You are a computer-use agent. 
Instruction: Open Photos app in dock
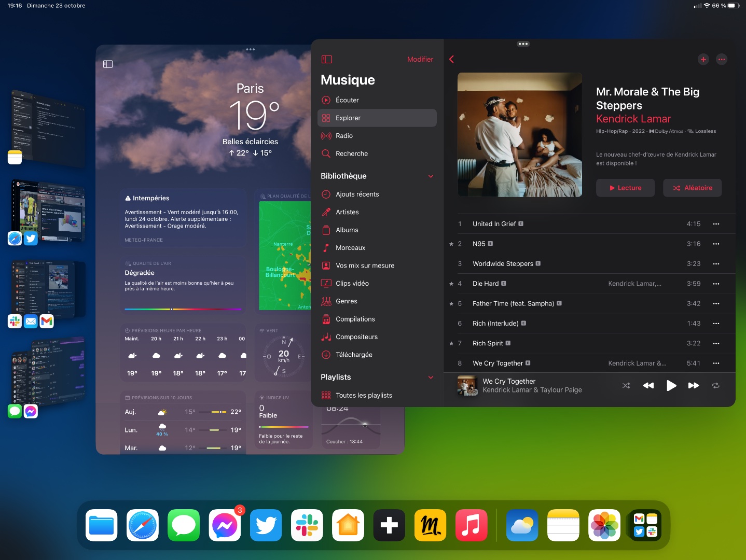tap(604, 525)
